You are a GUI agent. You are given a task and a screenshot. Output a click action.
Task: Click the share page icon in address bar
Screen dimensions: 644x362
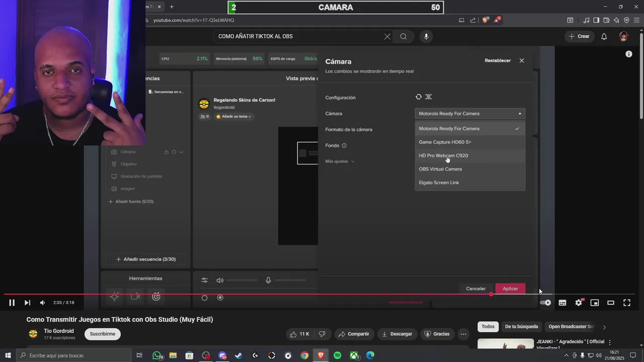473,20
